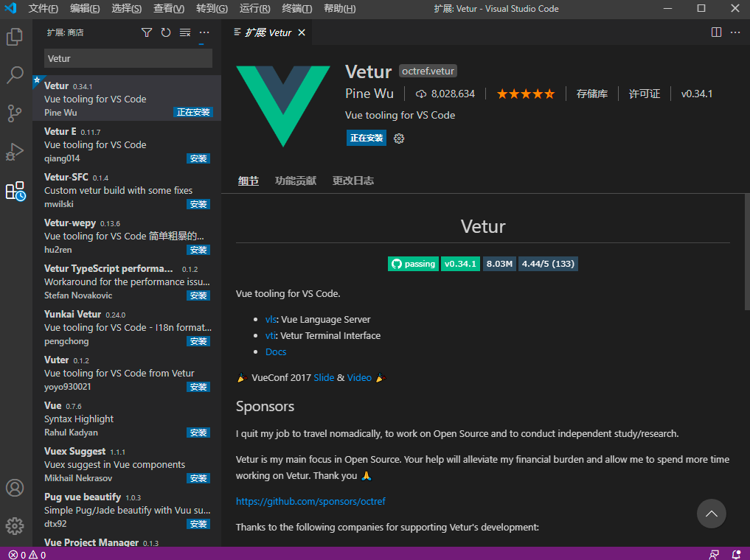
Task: Open the Accounts menu icon
Action: pyautogui.click(x=15, y=488)
